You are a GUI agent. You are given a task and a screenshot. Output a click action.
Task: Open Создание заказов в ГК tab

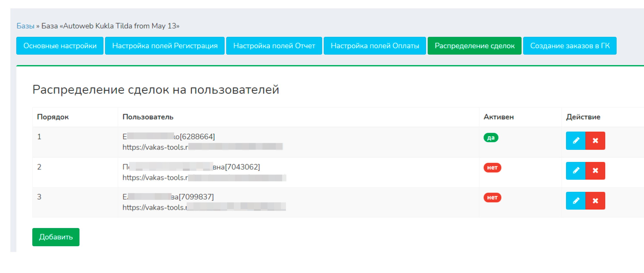click(570, 46)
